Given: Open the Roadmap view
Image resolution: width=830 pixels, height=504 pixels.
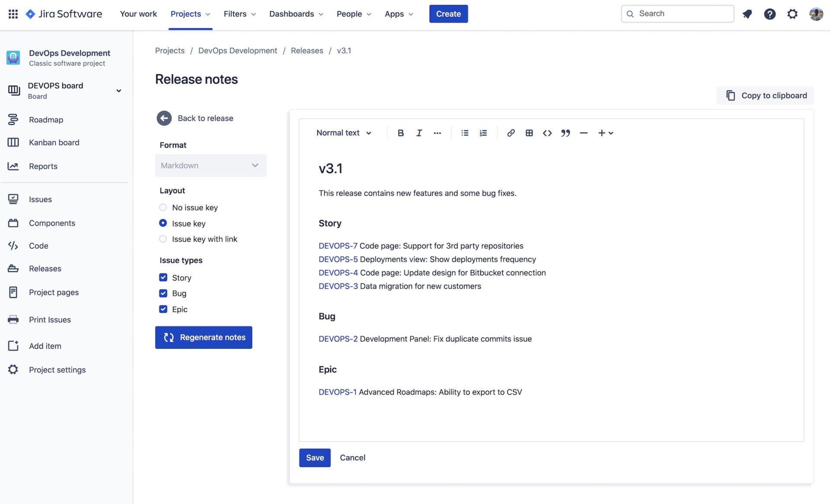Looking at the screenshot, I should pos(46,119).
